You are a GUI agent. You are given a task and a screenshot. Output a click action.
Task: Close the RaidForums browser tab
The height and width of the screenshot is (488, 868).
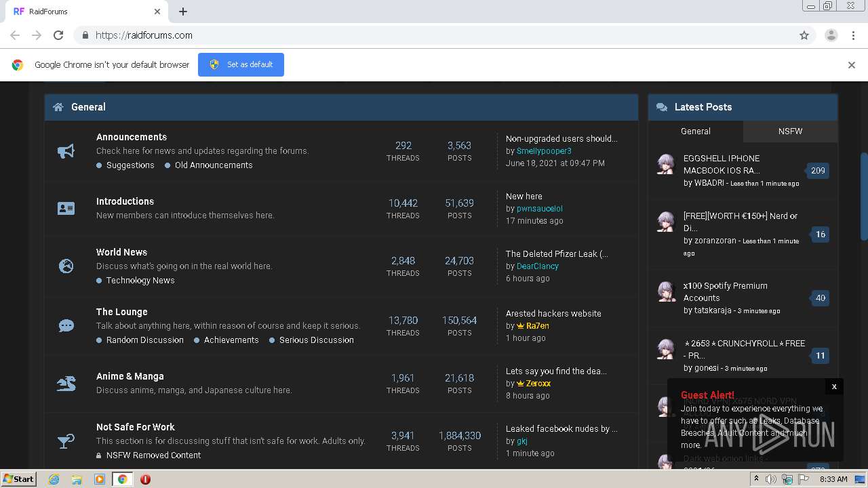point(157,12)
